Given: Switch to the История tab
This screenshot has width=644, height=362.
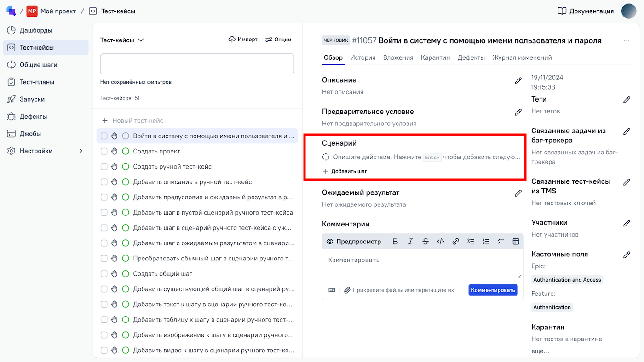Looking at the screenshot, I should [362, 57].
